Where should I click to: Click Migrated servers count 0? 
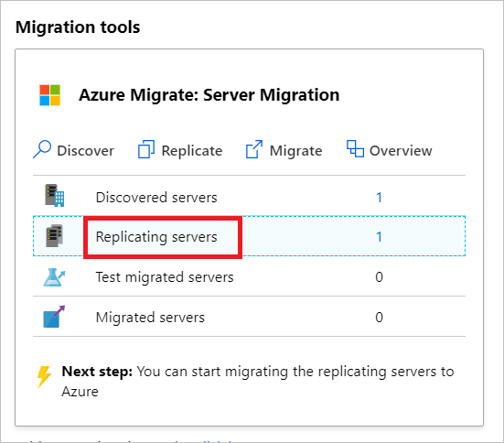pyautogui.click(x=379, y=318)
